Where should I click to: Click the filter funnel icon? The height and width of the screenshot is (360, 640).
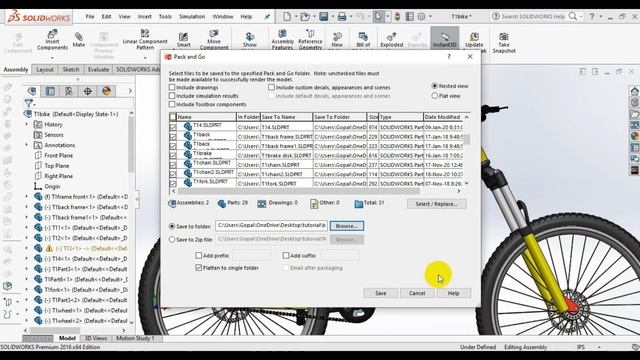(x=28, y=103)
